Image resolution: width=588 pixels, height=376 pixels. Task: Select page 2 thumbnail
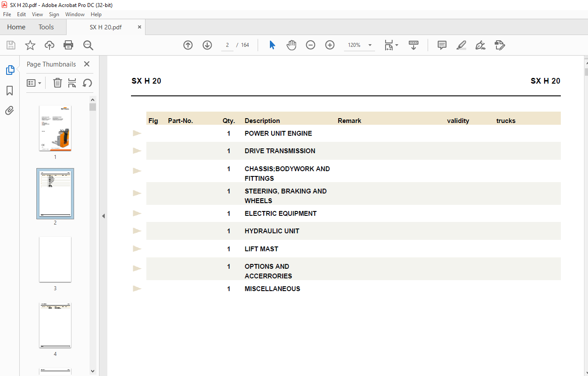coord(55,194)
